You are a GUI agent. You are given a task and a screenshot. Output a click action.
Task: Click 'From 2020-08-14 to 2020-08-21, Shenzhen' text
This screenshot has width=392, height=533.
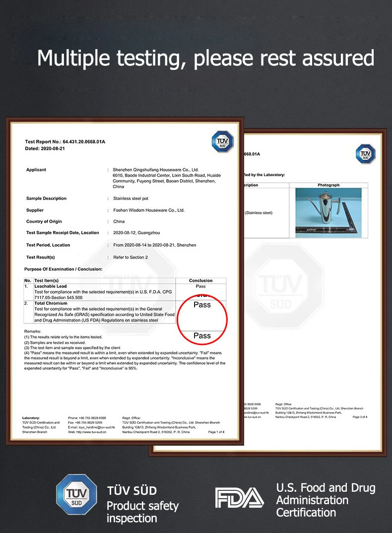154,245
